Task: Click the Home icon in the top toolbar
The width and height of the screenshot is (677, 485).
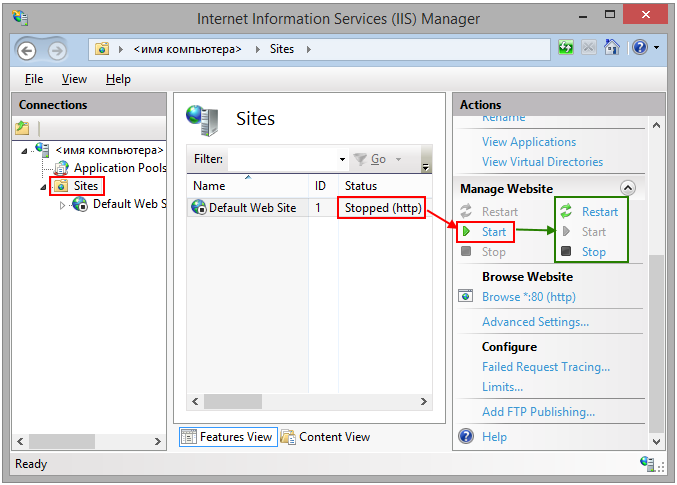Action: click(x=612, y=48)
